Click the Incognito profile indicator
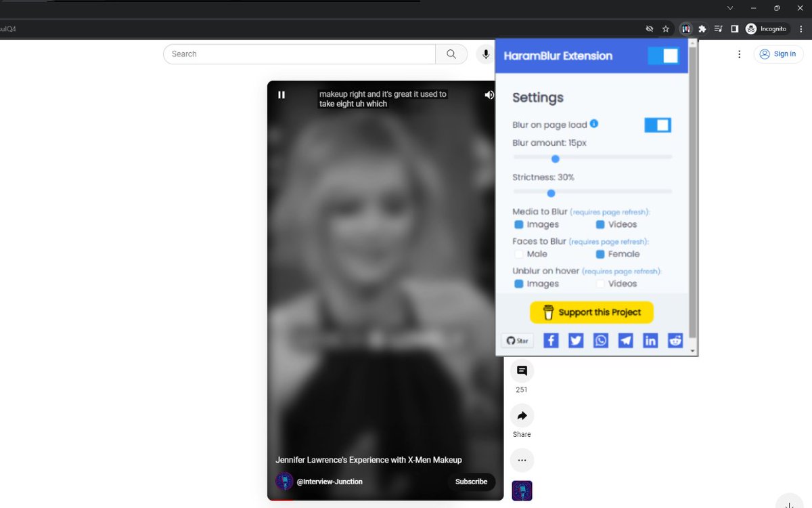Screen dimensions: 812x508 point(766,29)
